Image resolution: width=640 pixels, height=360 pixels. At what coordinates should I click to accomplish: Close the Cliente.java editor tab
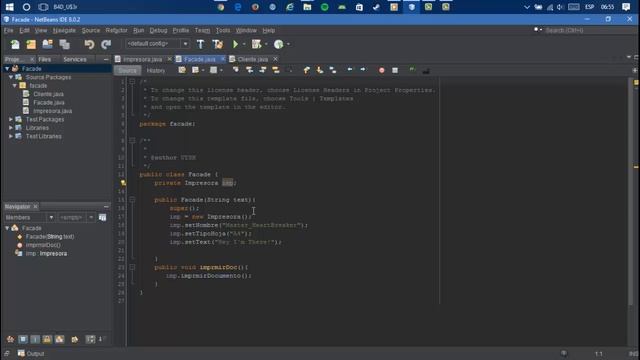point(276,59)
